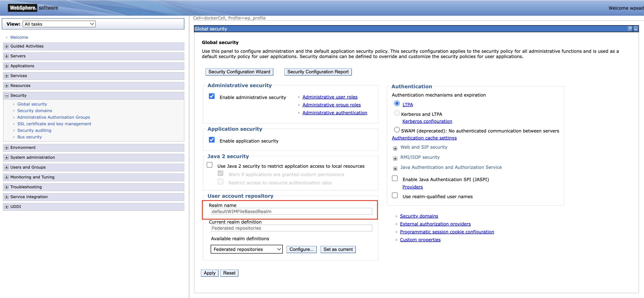Uncheck Enable administrative security checkbox
644x298 pixels.
(x=212, y=96)
